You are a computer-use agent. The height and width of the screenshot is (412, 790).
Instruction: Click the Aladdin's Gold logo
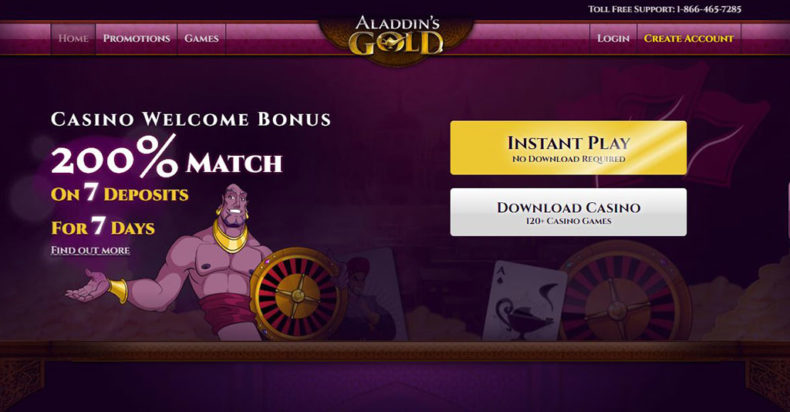pyautogui.click(x=397, y=36)
